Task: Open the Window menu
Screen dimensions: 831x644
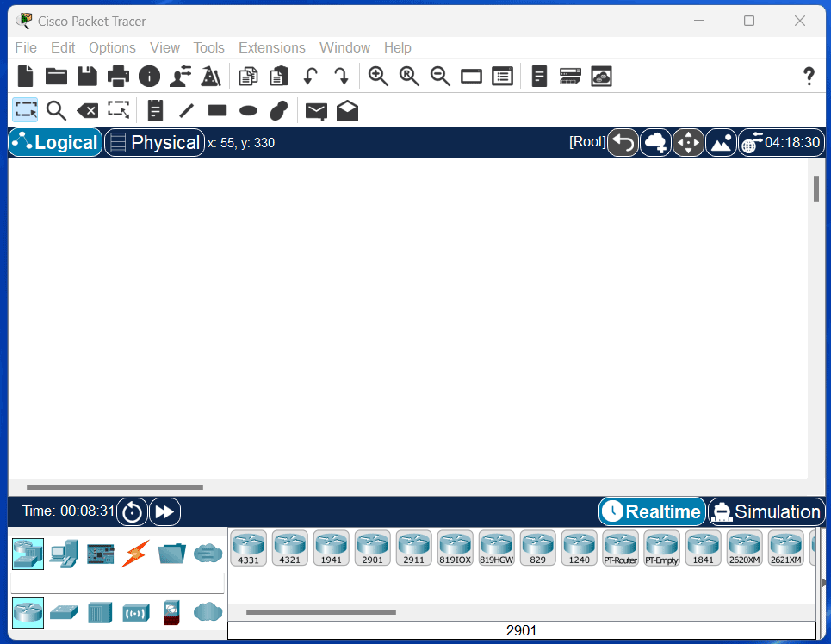Action: point(344,47)
